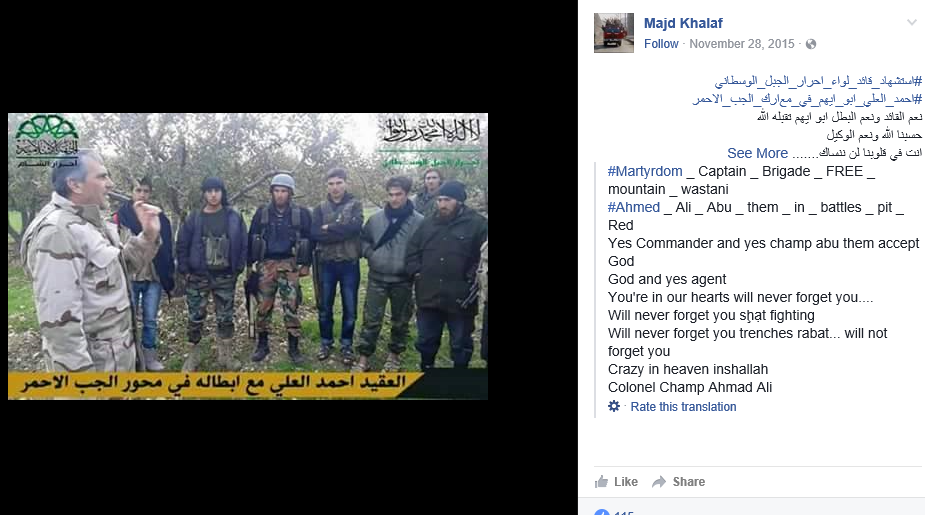Open the post options chevron menu
Screen dimensions: 925x515
click(911, 23)
